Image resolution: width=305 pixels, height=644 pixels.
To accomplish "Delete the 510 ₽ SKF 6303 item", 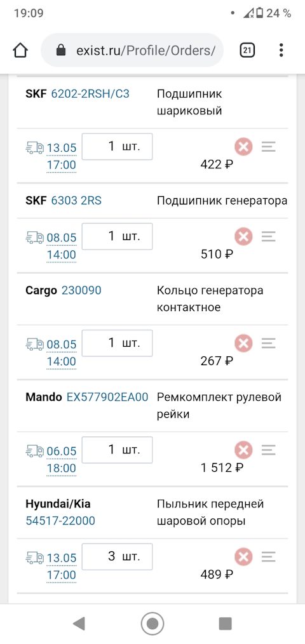I will coord(244,236).
